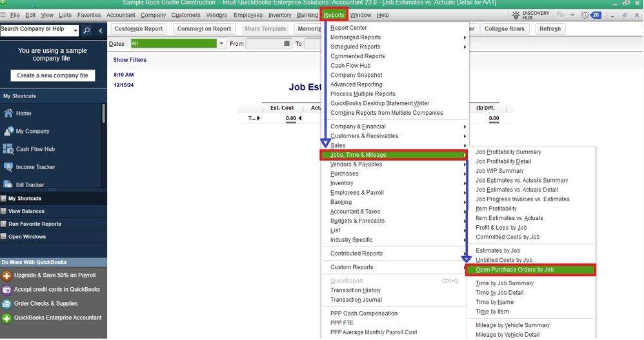Select My Shortcuts sidebar section
Screen dimensions: 644x340
(x=54, y=198)
